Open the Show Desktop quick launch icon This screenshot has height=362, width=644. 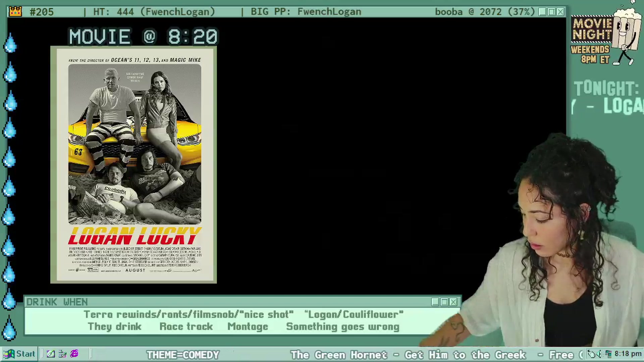point(51,354)
